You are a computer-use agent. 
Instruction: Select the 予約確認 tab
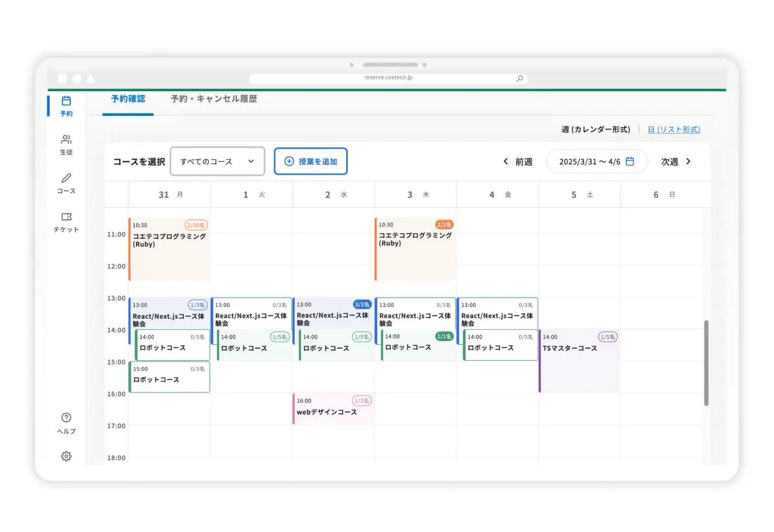[127, 99]
